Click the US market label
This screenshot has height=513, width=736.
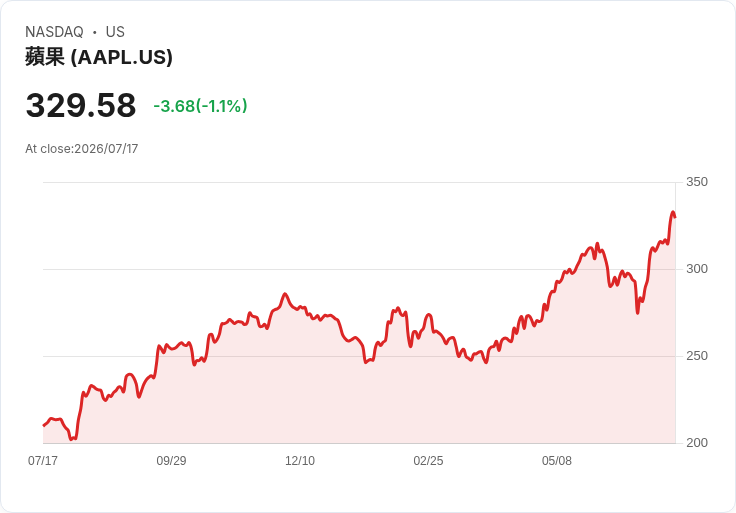coord(115,32)
